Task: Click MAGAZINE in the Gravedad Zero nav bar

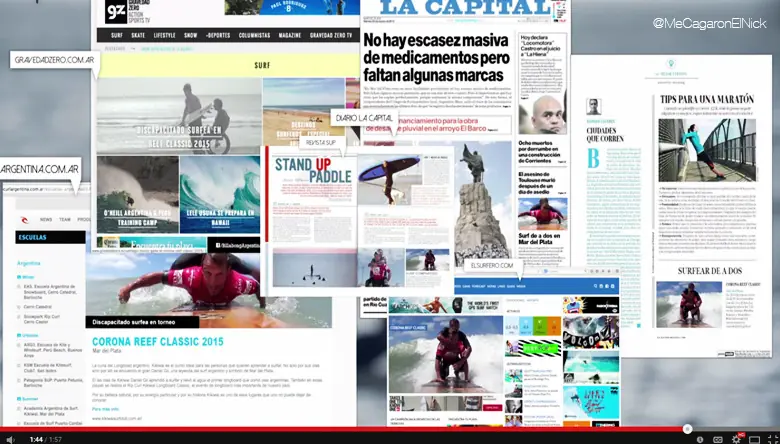Action: (x=290, y=35)
